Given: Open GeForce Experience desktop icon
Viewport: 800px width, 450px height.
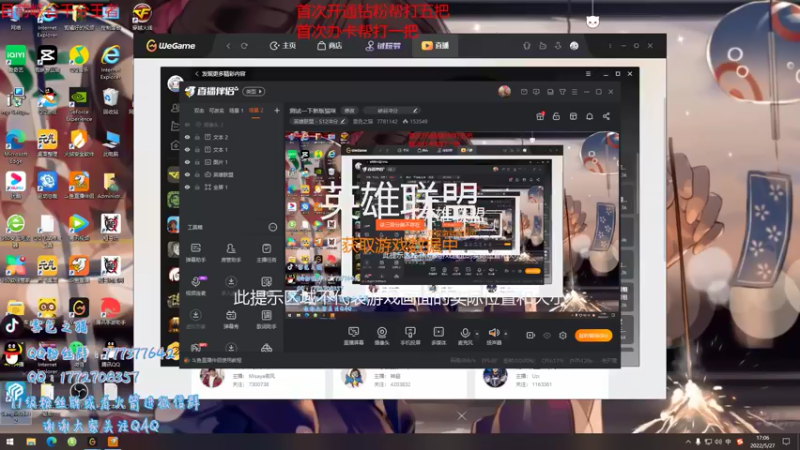Looking at the screenshot, I should (x=79, y=106).
